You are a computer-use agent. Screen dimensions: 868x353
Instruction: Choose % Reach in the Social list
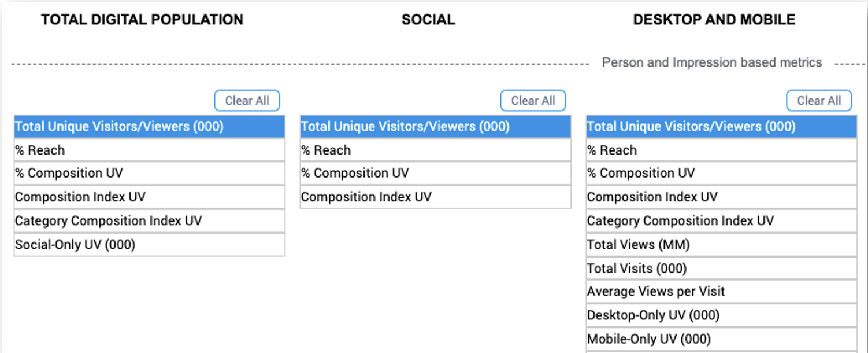(436, 150)
